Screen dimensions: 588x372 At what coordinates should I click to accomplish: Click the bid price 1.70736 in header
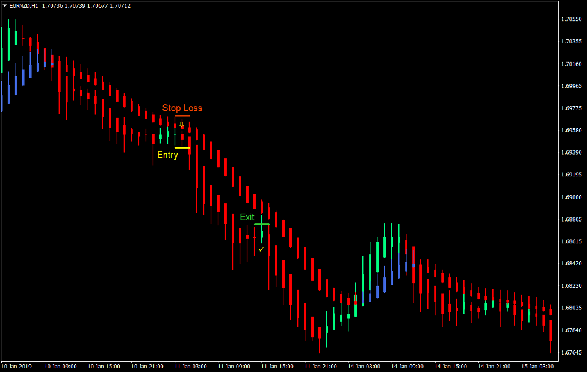(x=52, y=5)
